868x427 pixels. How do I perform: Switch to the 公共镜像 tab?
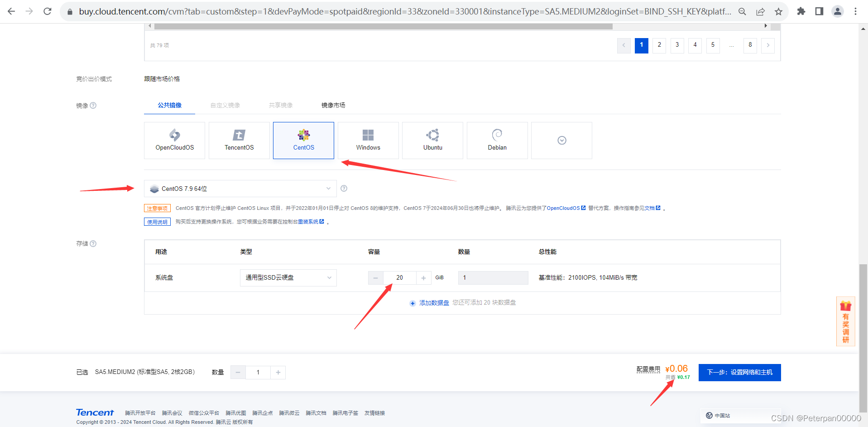pos(169,105)
